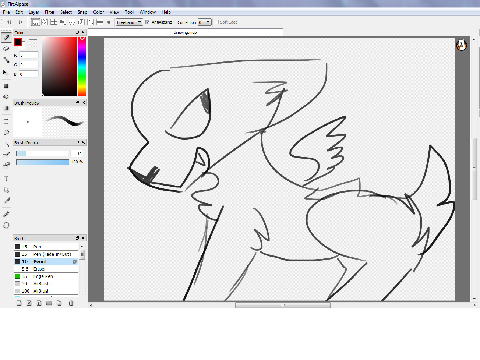This screenshot has width=480, height=360.
Task: Select the Divide (knife) tool
Action: pyautogui.click(x=6, y=200)
